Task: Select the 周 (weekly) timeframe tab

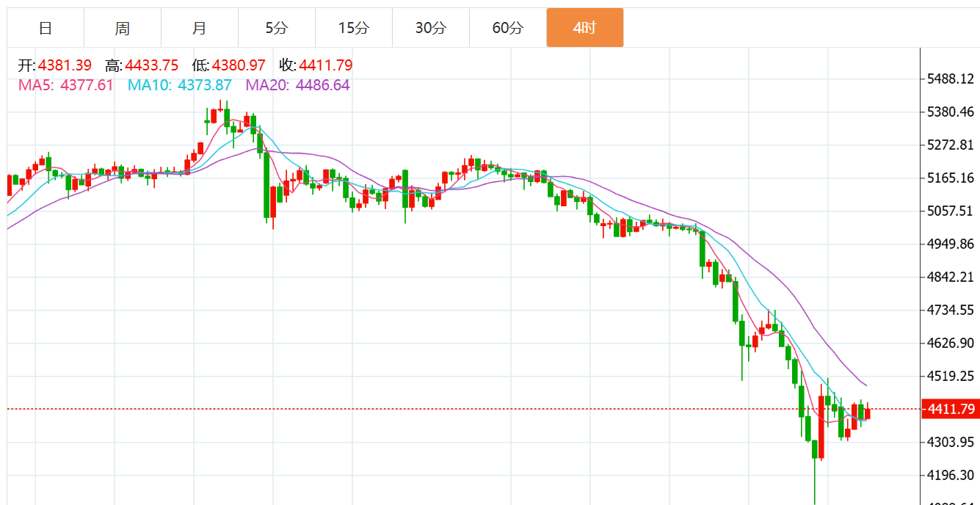Action: click(123, 28)
